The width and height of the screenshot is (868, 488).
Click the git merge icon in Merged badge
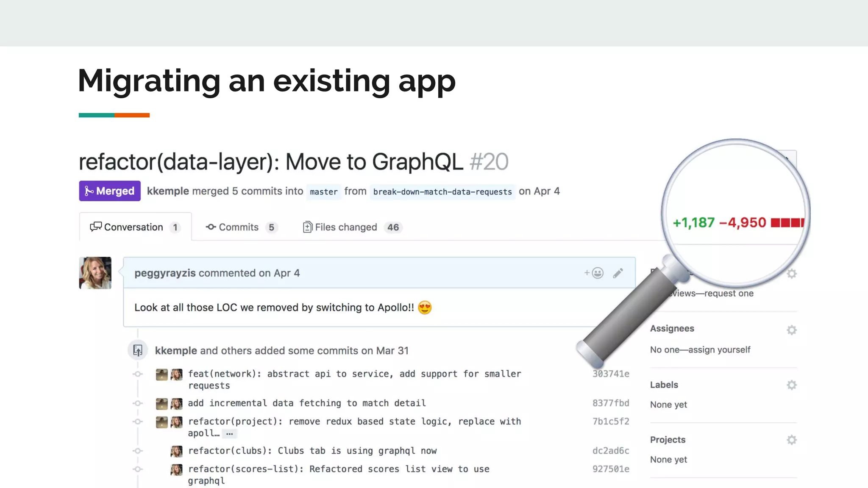89,191
